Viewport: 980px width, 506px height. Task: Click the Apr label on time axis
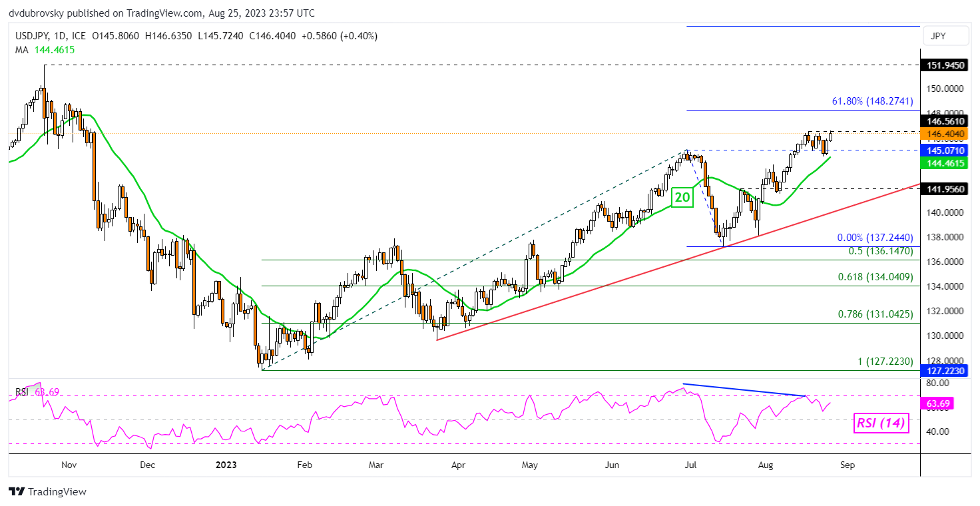tap(457, 465)
